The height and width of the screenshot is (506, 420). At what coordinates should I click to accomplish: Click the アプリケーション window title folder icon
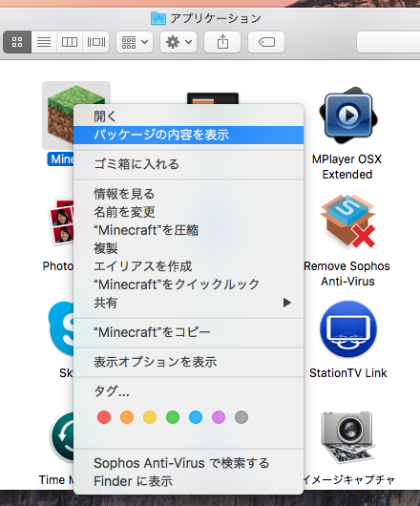(158, 18)
